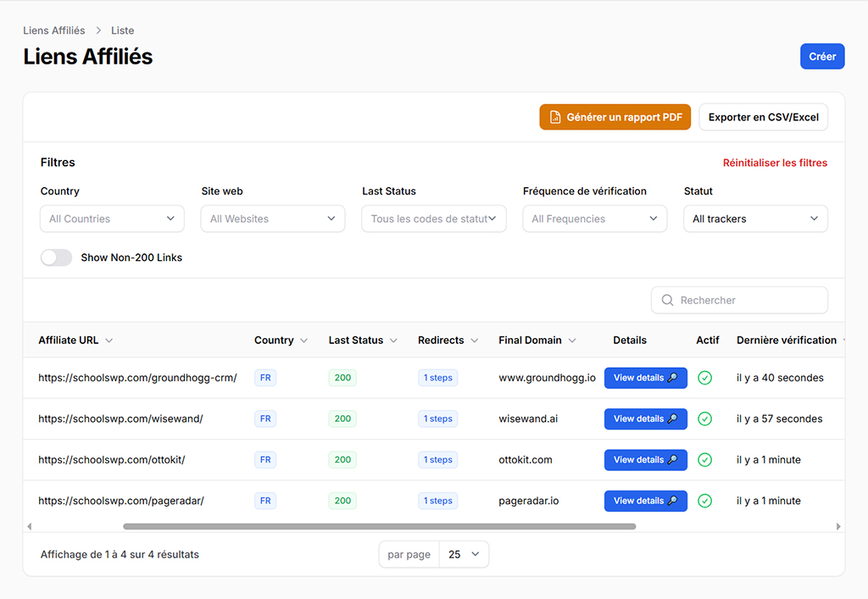Click right arrow of the horizontal scrollbar
Viewport: 868px width, 599px height.
pyautogui.click(x=838, y=526)
